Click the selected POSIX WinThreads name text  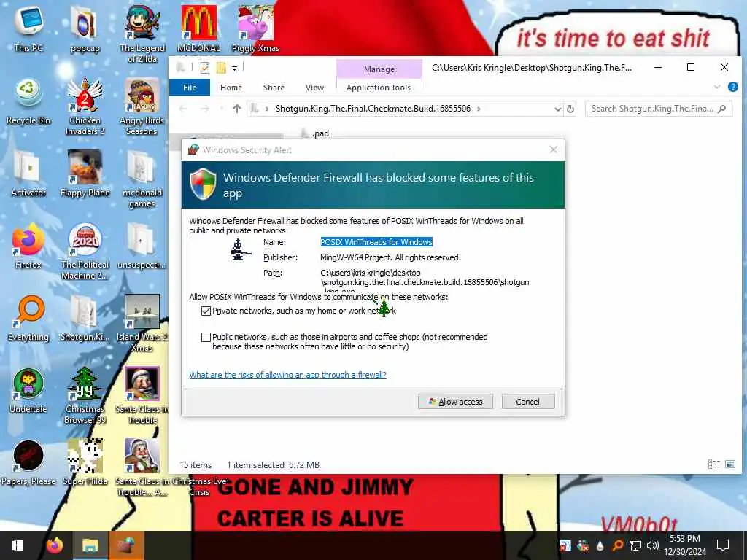click(376, 242)
